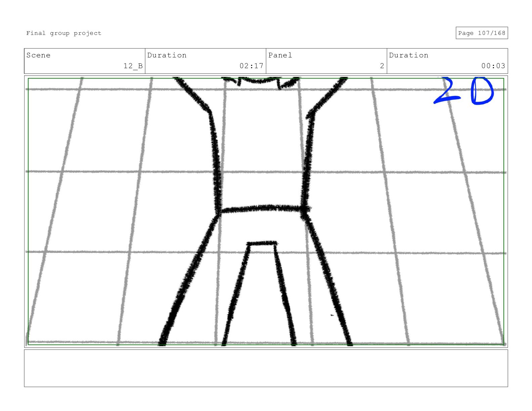This screenshot has height=411, width=532.
Task: Click the panel duration value 00:03
Action: [493, 66]
